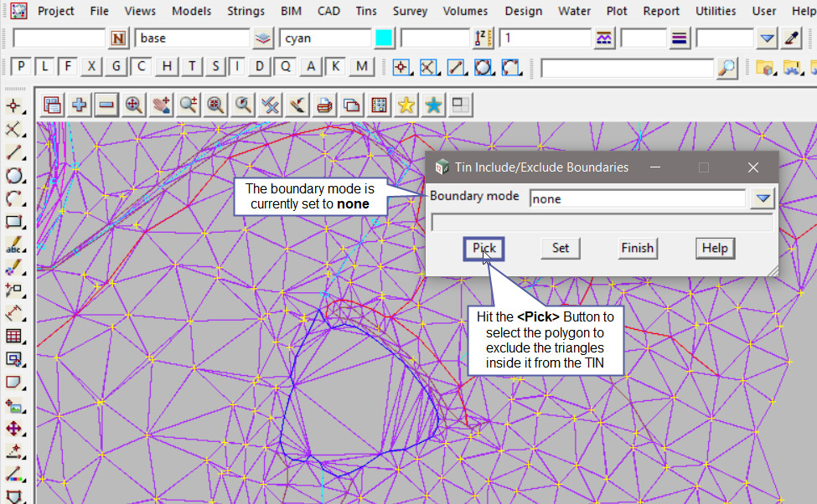Expand the circle flyout in top CAD toolbar

[483, 68]
